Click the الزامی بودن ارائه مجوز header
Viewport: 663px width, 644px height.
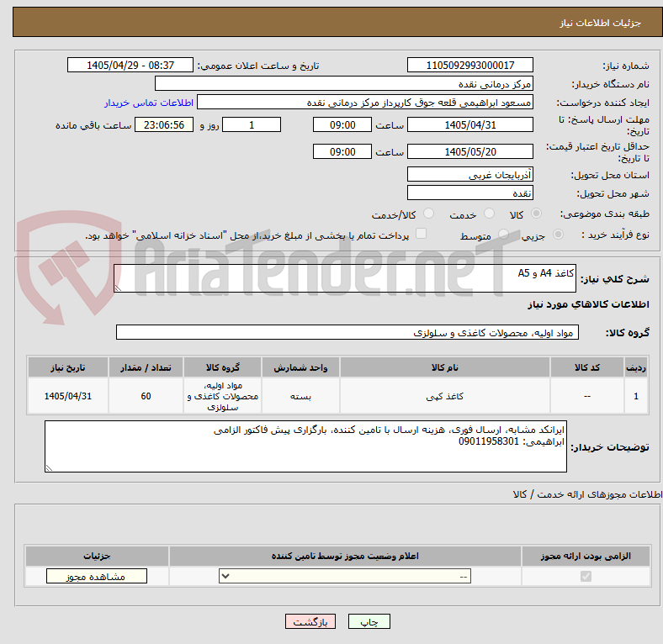point(586,556)
